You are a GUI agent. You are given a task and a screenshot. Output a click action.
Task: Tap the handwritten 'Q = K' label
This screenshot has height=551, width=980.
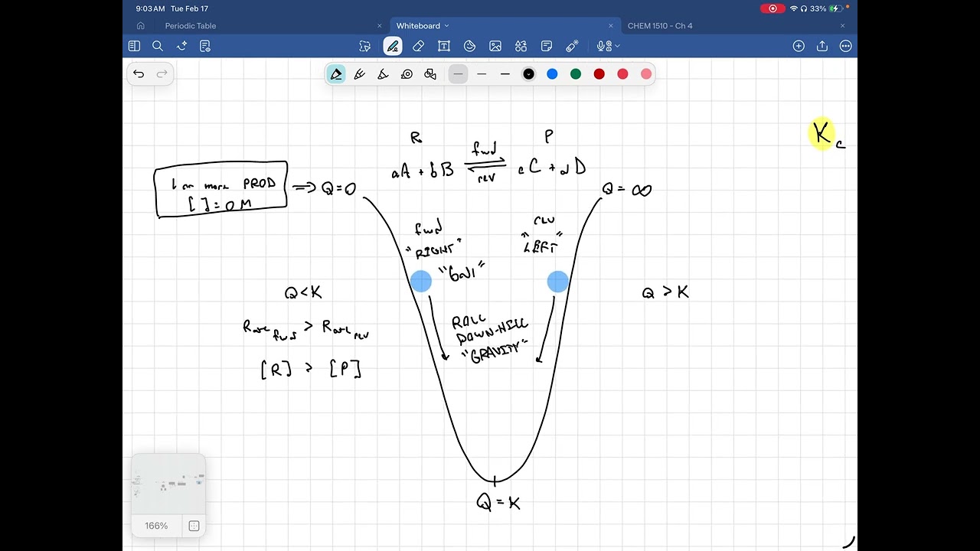498,502
